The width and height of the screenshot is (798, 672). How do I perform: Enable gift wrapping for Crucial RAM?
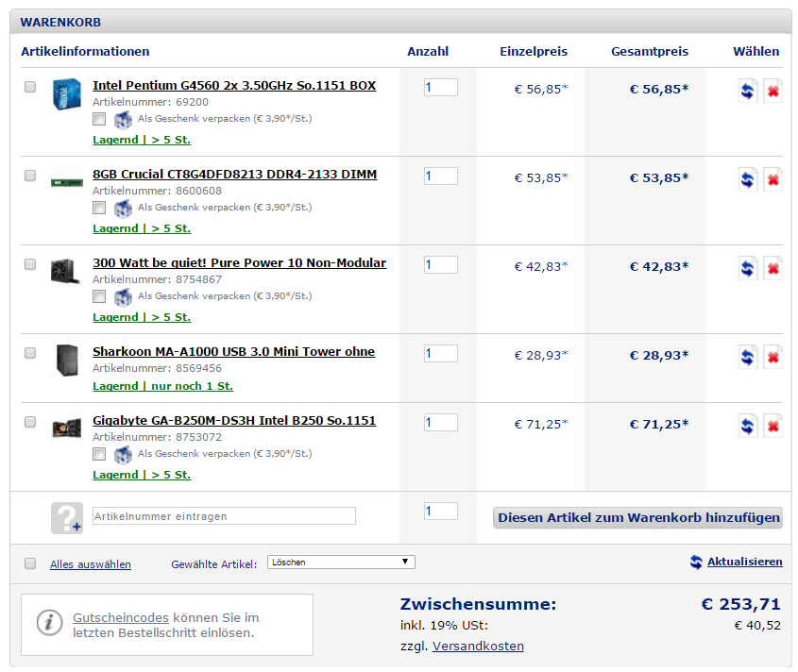(x=99, y=208)
